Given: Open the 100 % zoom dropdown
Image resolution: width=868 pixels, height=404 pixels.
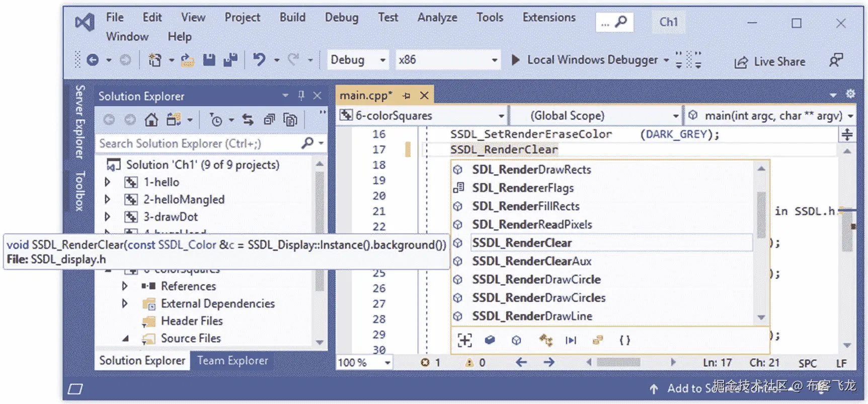Looking at the screenshot, I should point(387,363).
